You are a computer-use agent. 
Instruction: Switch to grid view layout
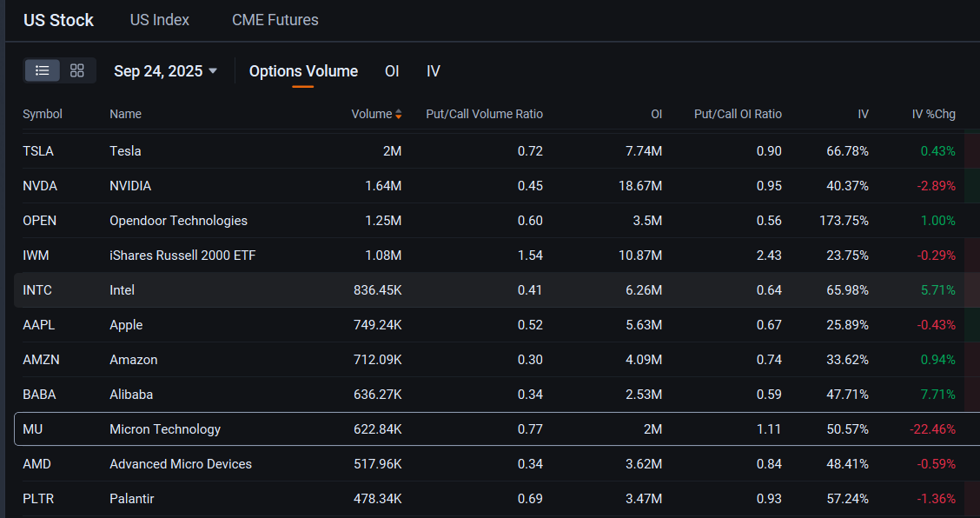(76, 70)
